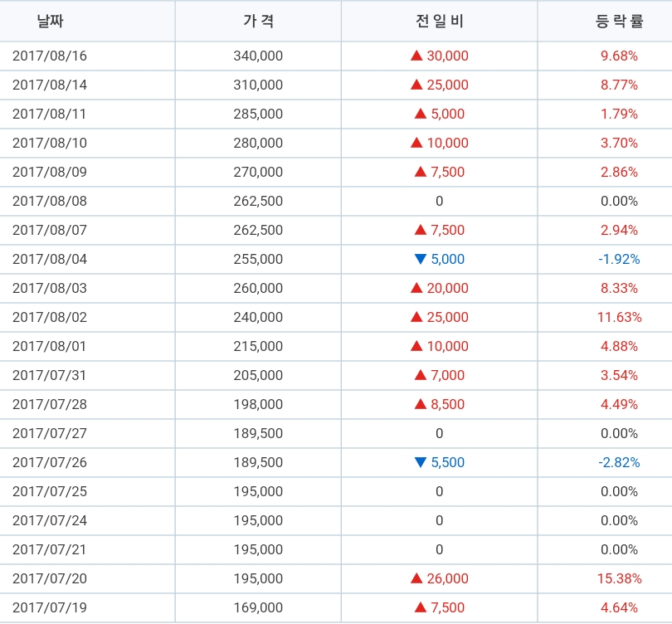The width and height of the screenshot is (672, 624).
Task: Click the 전일비 column header
Action: point(439,22)
